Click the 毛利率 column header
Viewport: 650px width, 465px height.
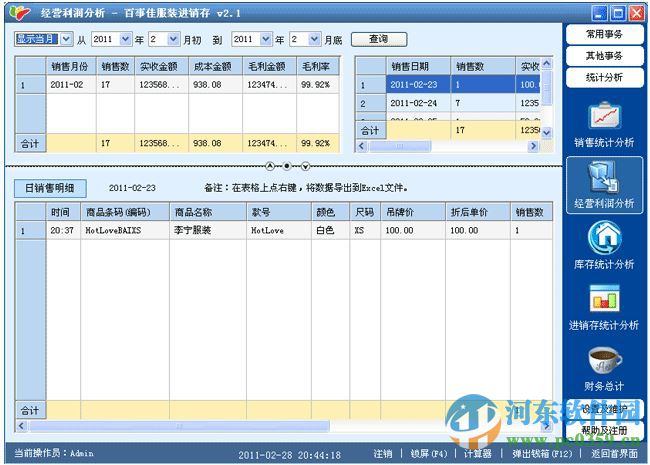point(318,66)
